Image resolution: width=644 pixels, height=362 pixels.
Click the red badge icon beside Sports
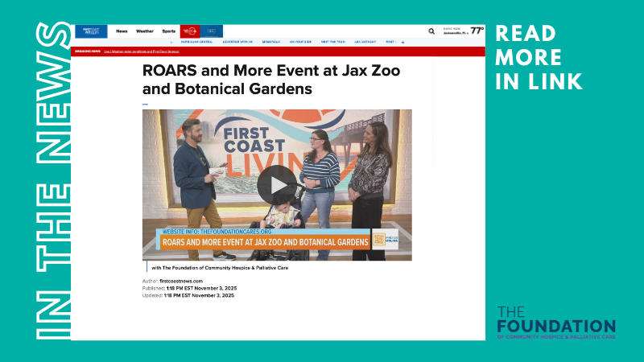190,31
